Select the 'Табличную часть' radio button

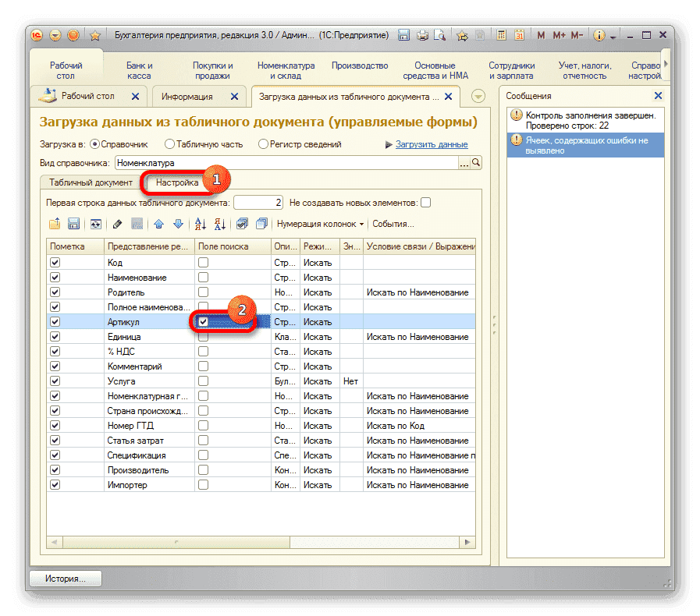click(169, 144)
